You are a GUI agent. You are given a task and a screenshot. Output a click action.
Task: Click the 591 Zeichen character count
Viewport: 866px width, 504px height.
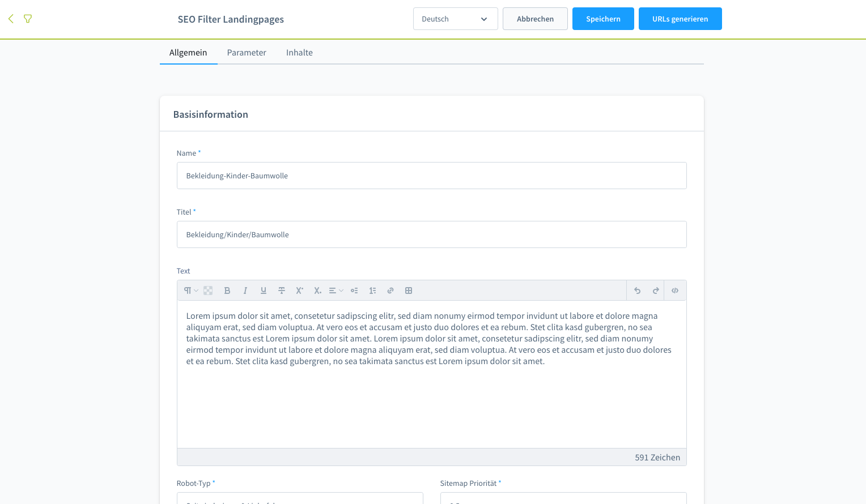tap(657, 458)
